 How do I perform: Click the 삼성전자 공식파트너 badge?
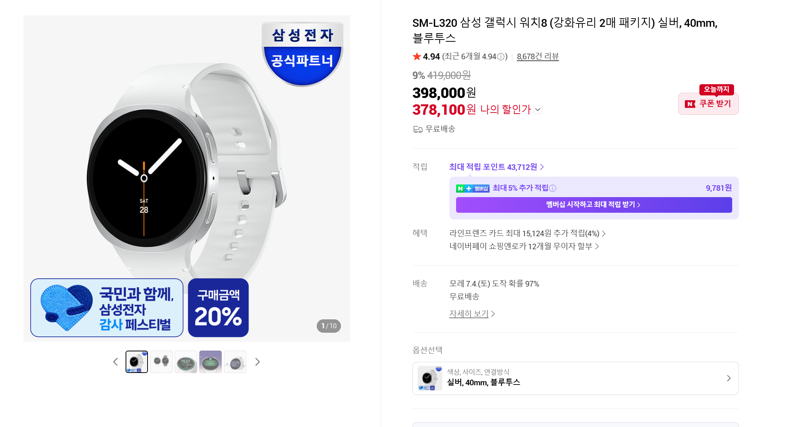click(x=302, y=53)
